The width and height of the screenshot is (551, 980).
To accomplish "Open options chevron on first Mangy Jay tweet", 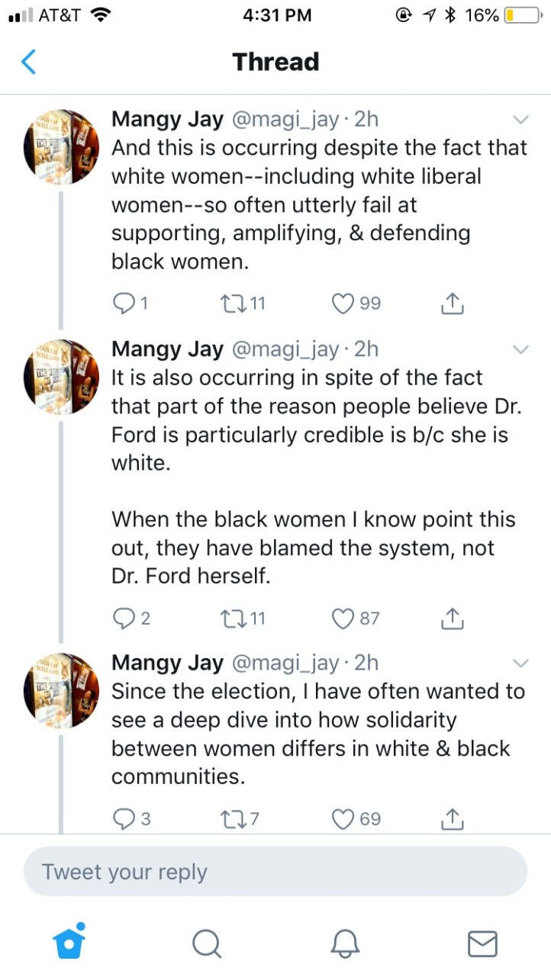I will 520,120.
